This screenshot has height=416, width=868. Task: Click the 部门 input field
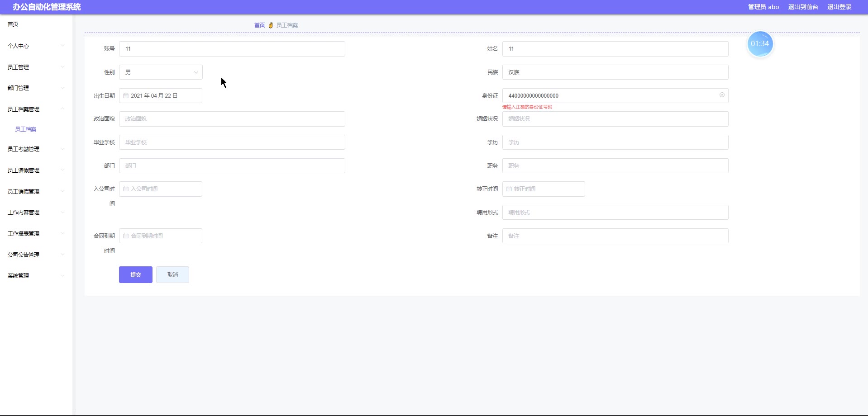click(232, 166)
